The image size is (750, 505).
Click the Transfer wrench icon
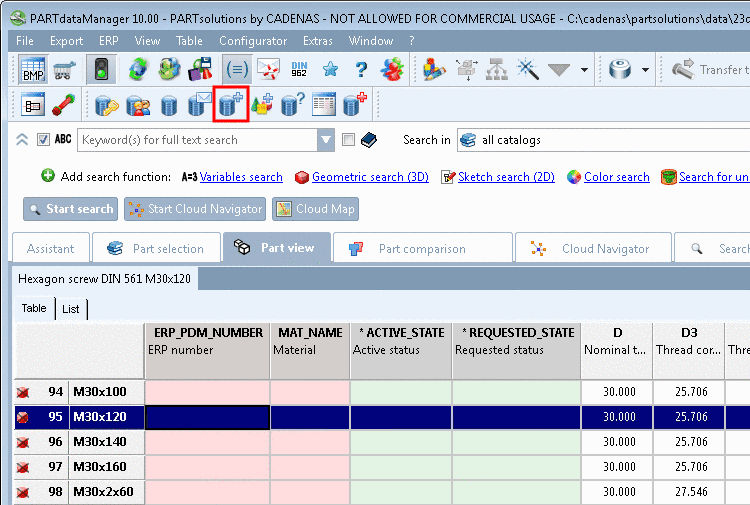(x=683, y=70)
